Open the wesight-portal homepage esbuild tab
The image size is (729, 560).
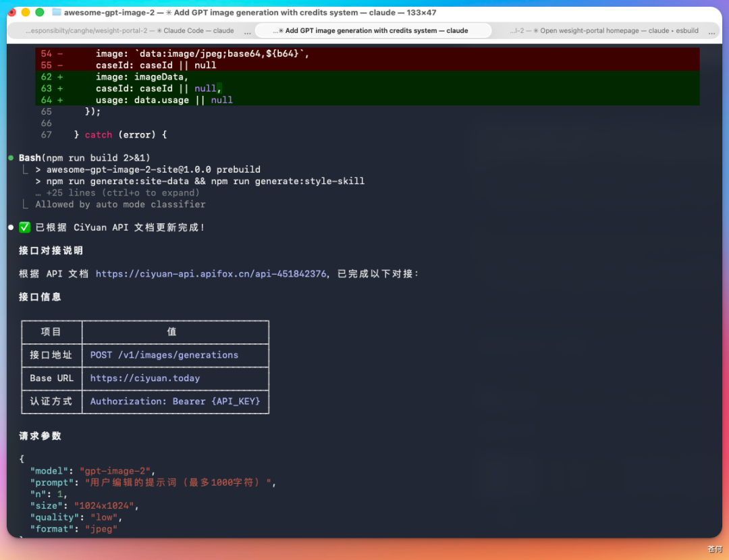pyautogui.click(x=603, y=30)
